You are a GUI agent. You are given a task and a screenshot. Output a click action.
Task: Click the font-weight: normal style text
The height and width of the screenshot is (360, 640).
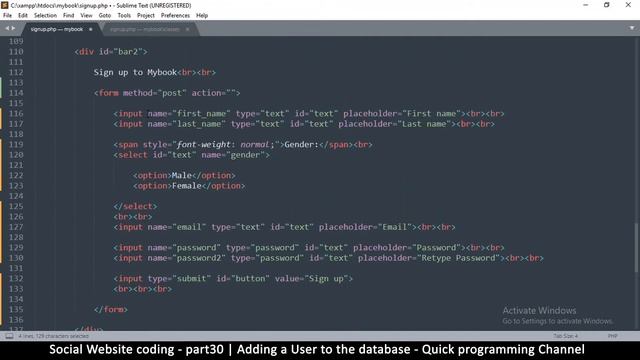[x=223, y=144]
